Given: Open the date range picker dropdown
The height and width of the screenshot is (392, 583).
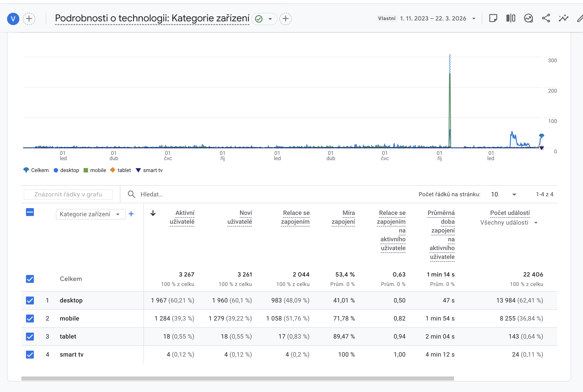Looking at the screenshot, I should pyautogui.click(x=473, y=19).
